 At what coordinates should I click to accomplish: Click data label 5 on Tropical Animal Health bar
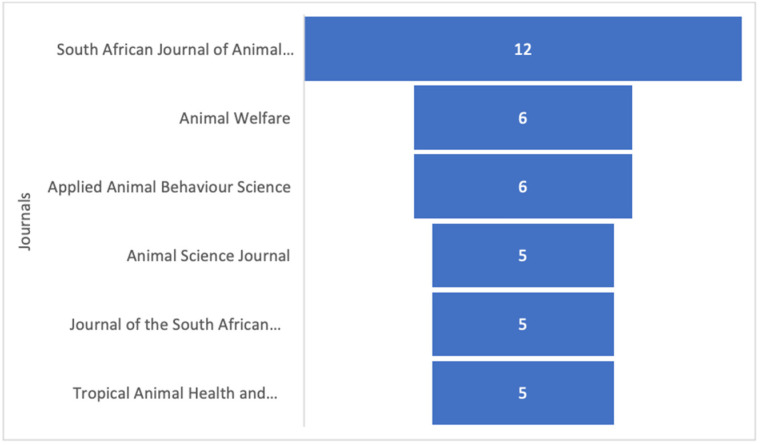click(522, 393)
